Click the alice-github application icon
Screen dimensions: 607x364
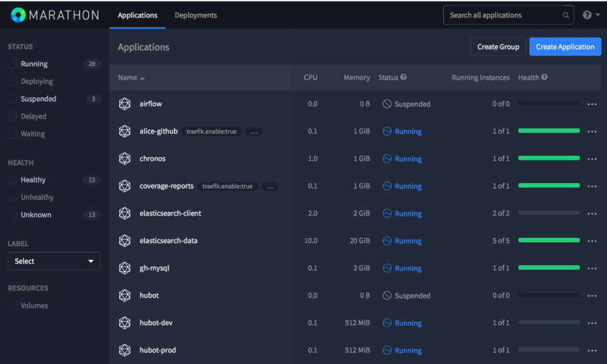[125, 131]
